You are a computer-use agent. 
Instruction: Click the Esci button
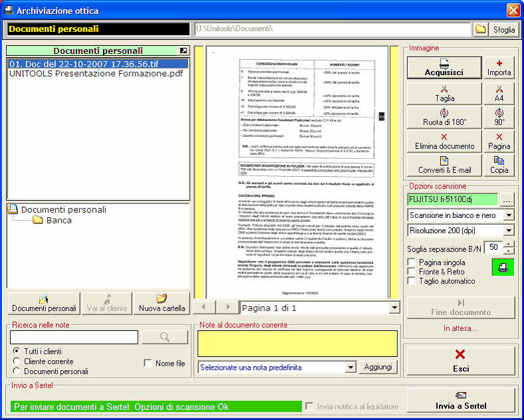coord(460,361)
